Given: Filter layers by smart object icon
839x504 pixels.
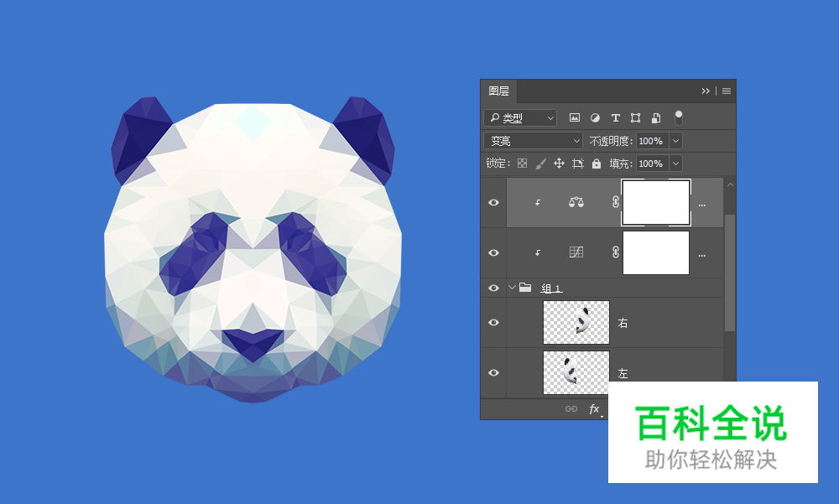Looking at the screenshot, I should (656, 118).
